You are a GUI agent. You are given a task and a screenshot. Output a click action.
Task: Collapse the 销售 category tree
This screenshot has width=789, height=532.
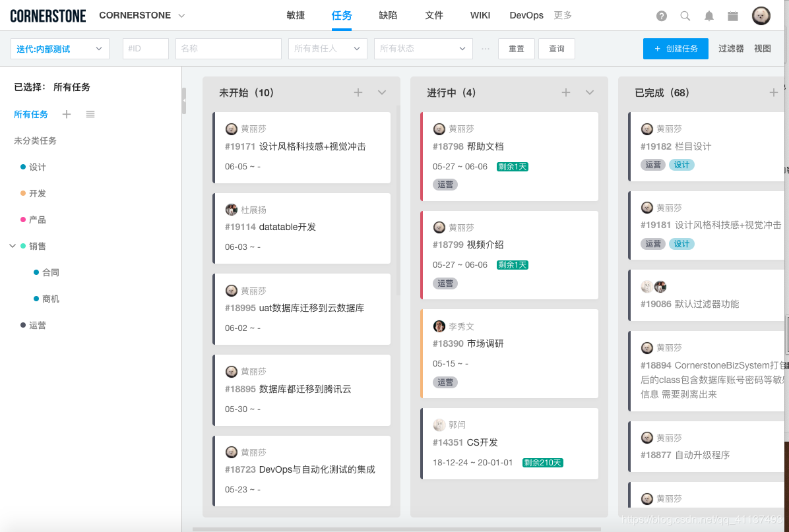pyautogui.click(x=13, y=246)
